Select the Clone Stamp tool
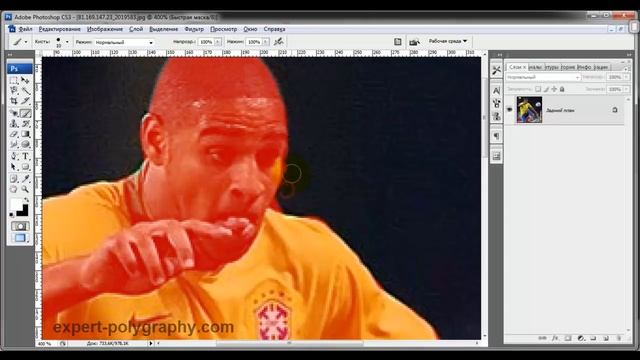This screenshot has width=640, height=360. [14, 123]
